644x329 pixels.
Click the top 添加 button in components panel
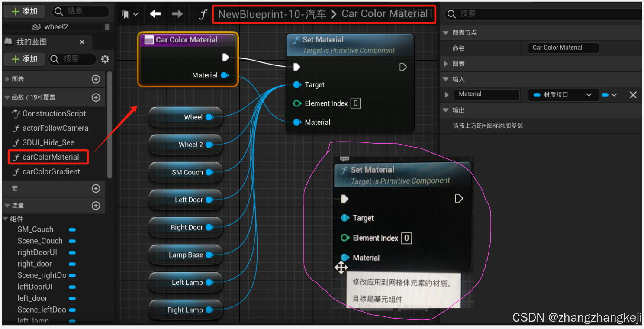click(x=24, y=11)
